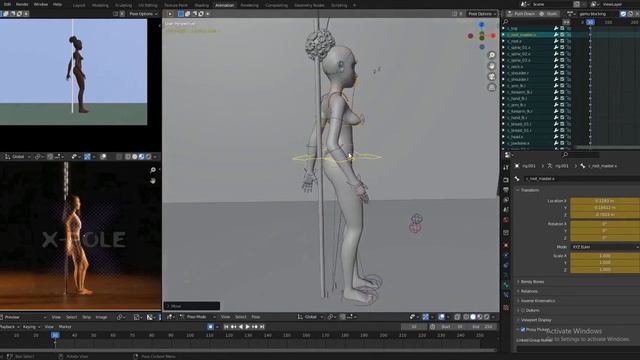Click rendered shading sphere in lower-left viewport header
The width and height of the screenshot is (640, 360).
[x=148, y=157]
